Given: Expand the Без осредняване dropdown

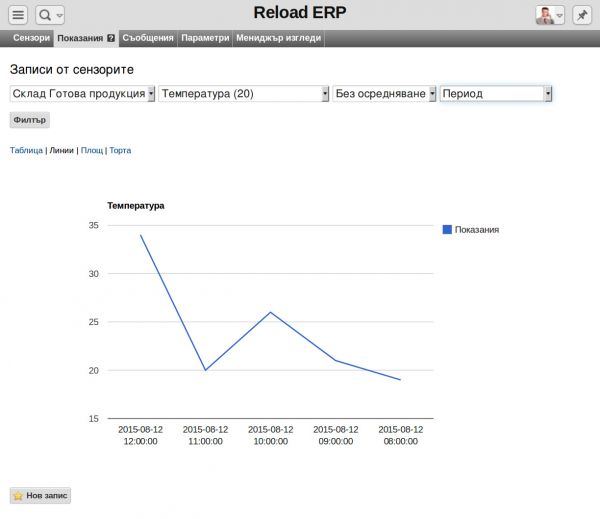Looking at the screenshot, I should coord(385,93).
